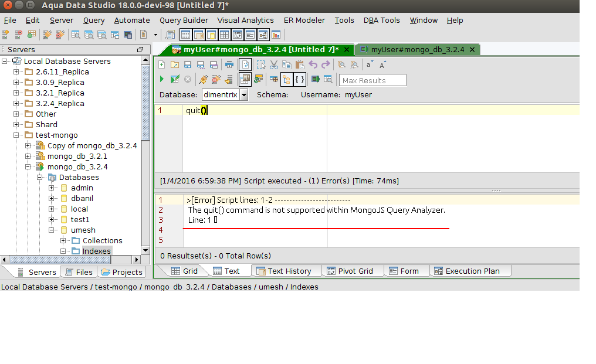Click the find magnifier icon in editor toolbar

341,64
